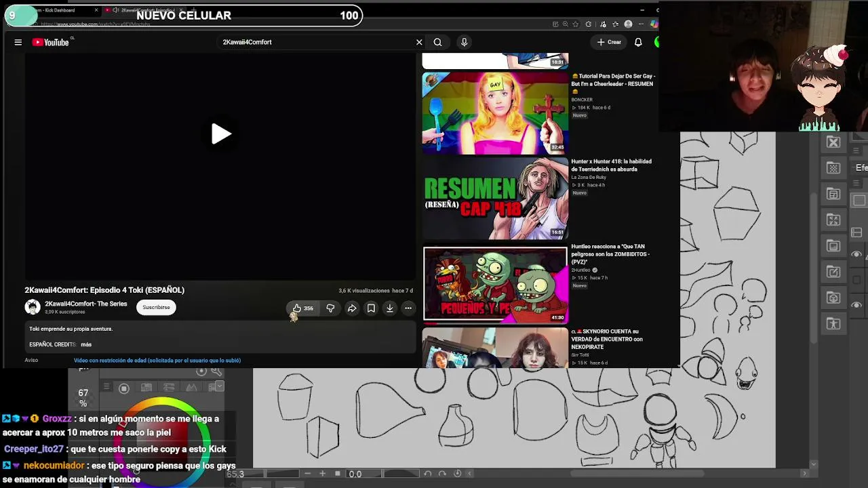This screenshot has height=488, width=868.
Task: Close the Kick Dashboard browser tab
Action: pyautogui.click(x=96, y=10)
